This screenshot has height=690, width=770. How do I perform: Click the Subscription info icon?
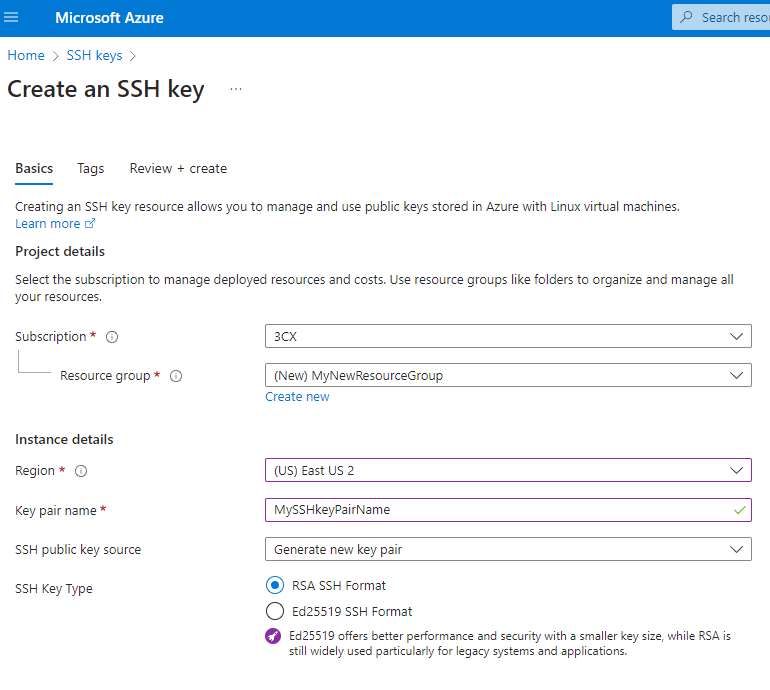[112, 337]
